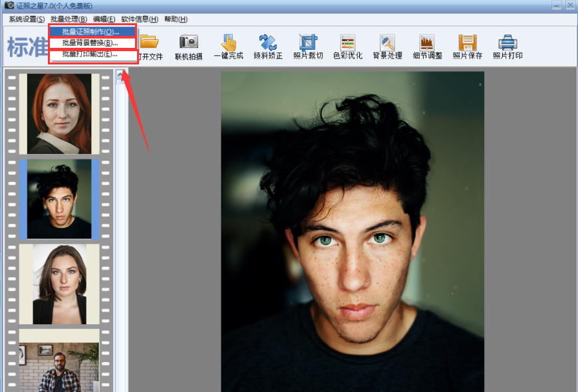Screen dimensions: 578x392
Task: Choose 批量证照制作(O)... menu entry
Action: point(92,32)
